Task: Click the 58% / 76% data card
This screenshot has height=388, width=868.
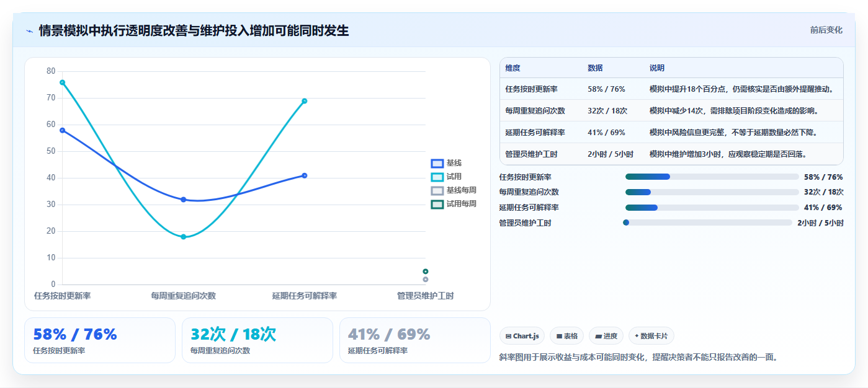Action: (100, 340)
